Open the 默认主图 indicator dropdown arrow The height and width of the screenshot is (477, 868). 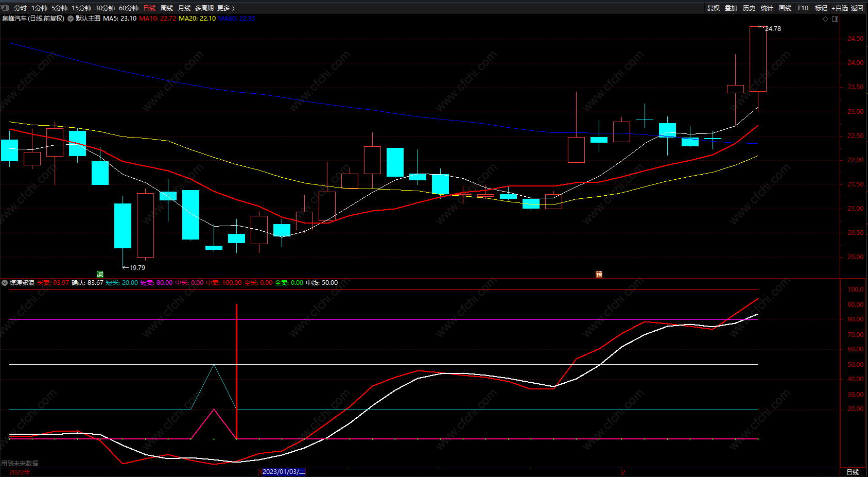pyautogui.click(x=71, y=19)
